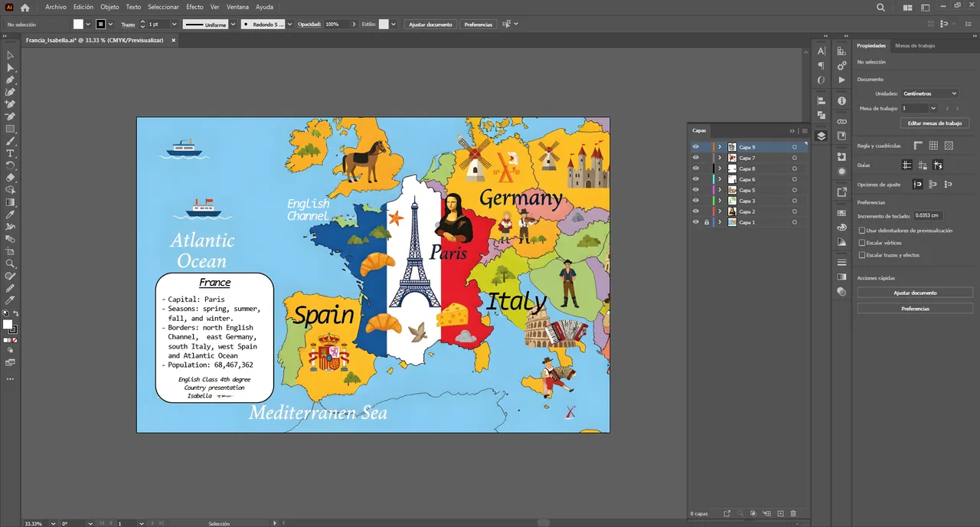The height and width of the screenshot is (527, 980).
Task: Enable Usar delimitadores de previsualización checkbox
Action: 862,231
